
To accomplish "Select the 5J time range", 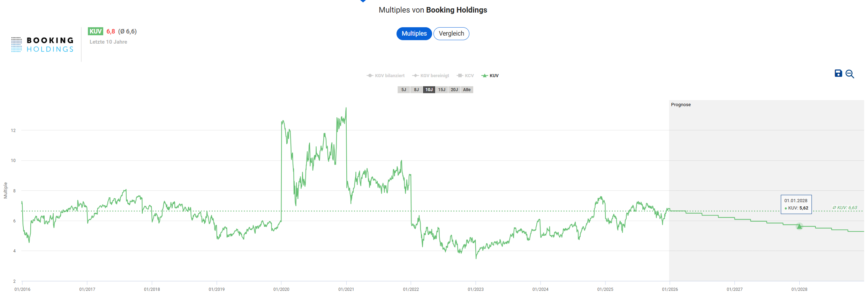I will tap(403, 90).
